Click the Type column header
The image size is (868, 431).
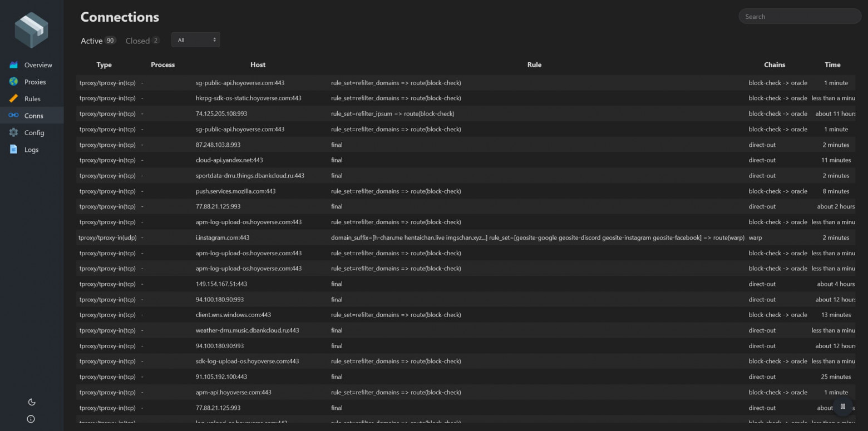(x=104, y=65)
